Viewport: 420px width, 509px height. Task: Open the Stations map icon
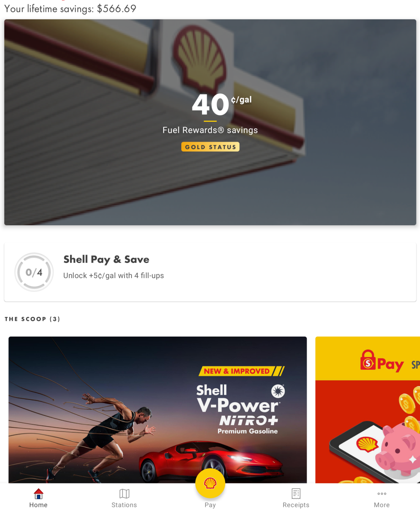pyautogui.click(x=124, y=494)
